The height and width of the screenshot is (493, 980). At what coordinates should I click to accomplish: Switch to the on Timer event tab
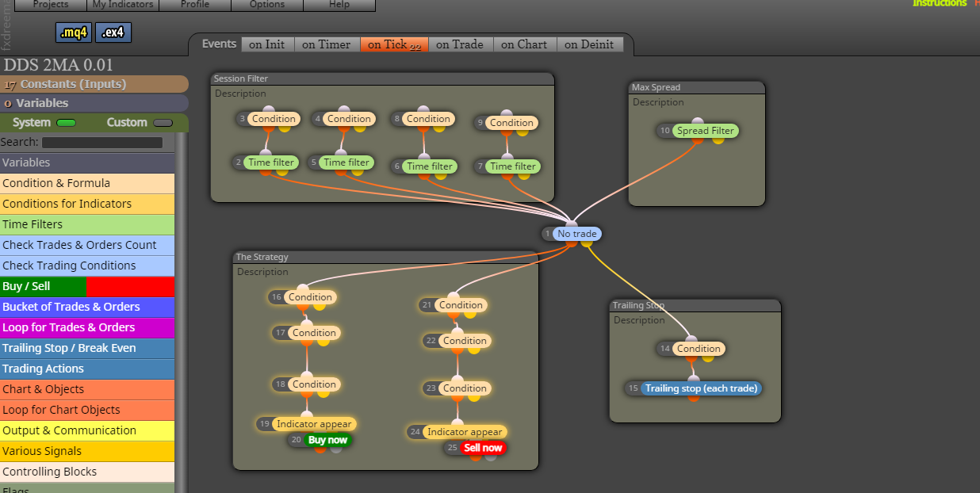(x=327, y=44)
